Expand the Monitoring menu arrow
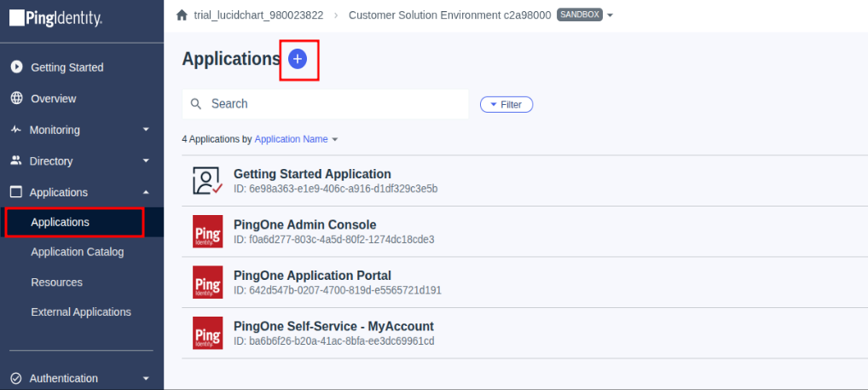 click(146, 130)
